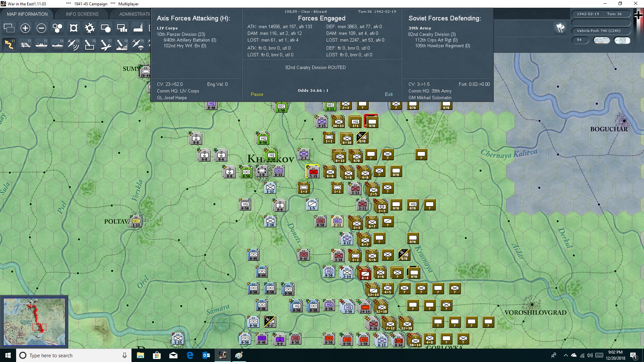Click the 10th Panzer Division entry
The image size is (644, 362).
pyautogui.click(x=181, y=34)
